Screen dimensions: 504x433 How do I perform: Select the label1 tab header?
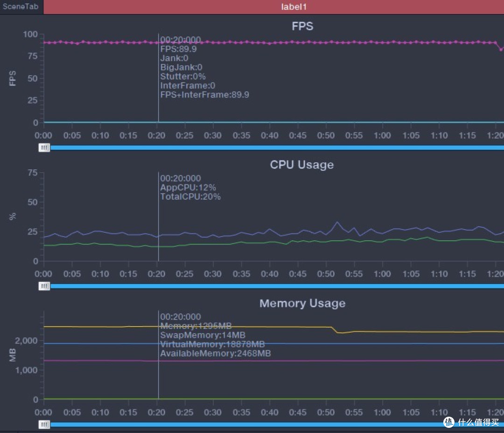294,7
